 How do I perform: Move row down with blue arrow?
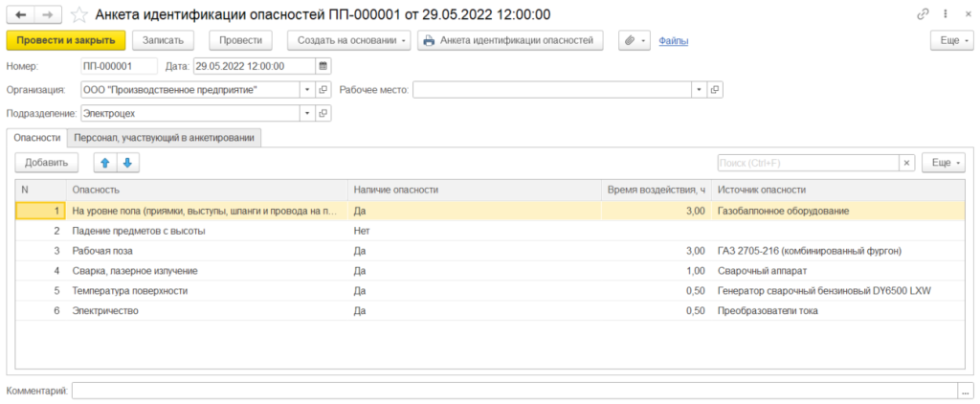pyautogui.click(x=125, y=163)
